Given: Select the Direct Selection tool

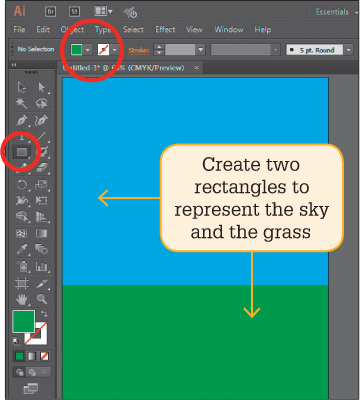Looking at the screenshot, I should pos(41,87).
